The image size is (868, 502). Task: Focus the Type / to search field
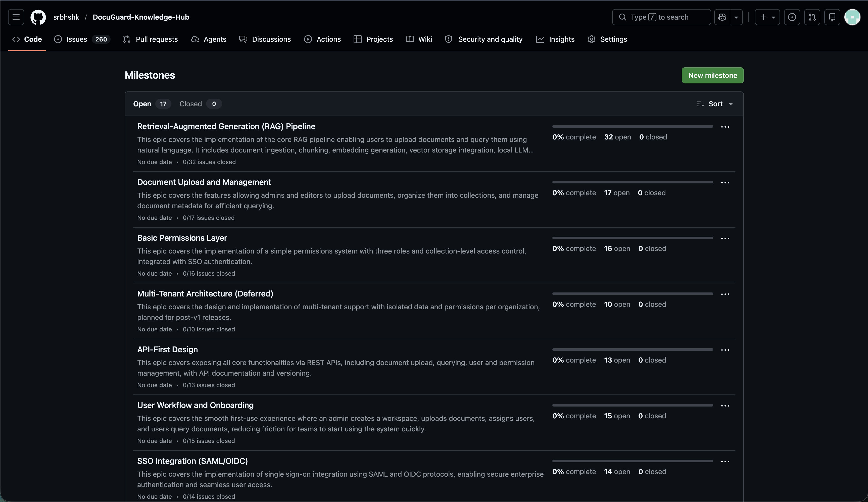[x=661, y=17]
